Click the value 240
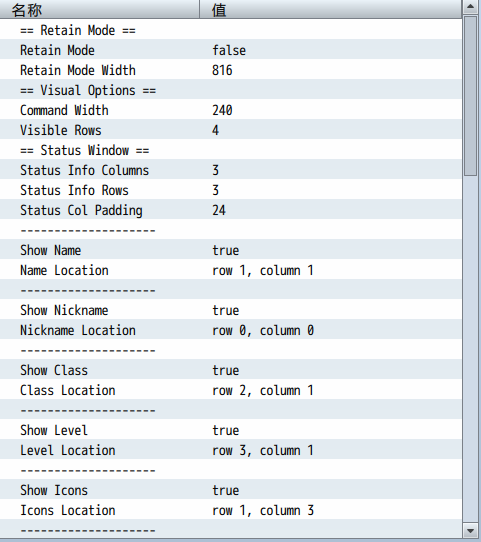This screenshot has height=542, width=481. (x=222, y=111)
